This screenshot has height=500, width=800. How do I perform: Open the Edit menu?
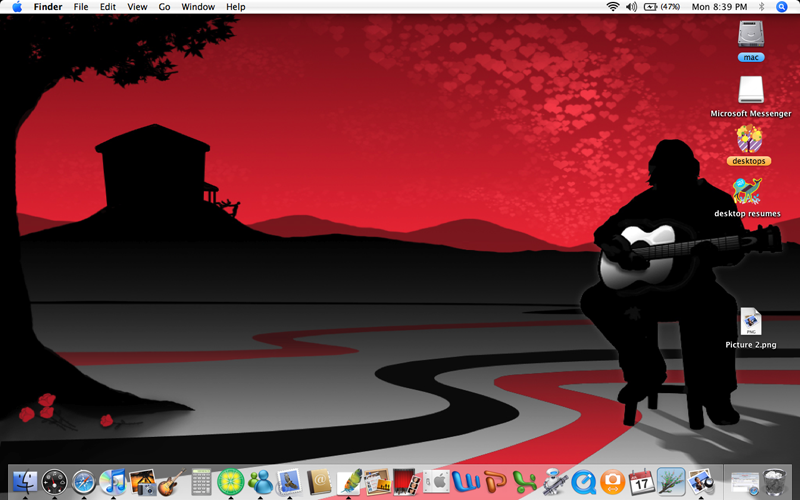108,7
